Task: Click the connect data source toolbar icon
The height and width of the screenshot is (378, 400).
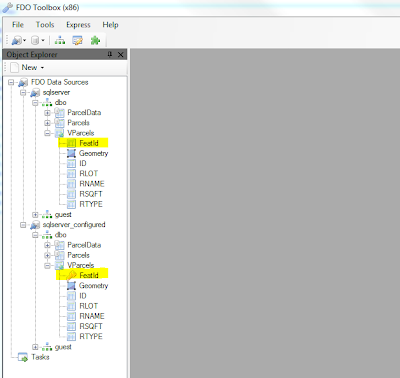Action: [16, 40]
